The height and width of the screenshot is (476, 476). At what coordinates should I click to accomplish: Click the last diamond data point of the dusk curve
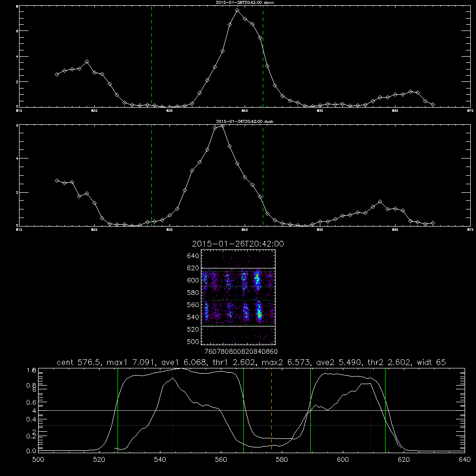[433, 223]
